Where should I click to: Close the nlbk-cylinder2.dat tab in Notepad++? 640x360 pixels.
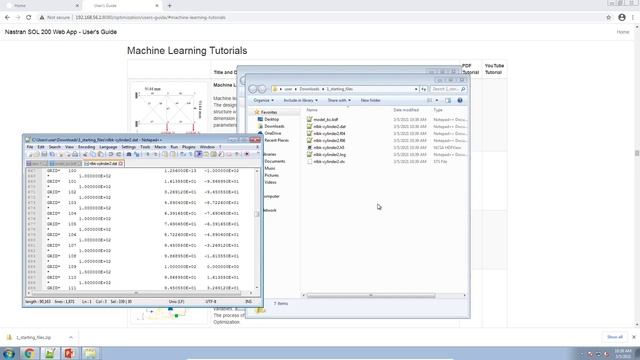tap(121, 163)
